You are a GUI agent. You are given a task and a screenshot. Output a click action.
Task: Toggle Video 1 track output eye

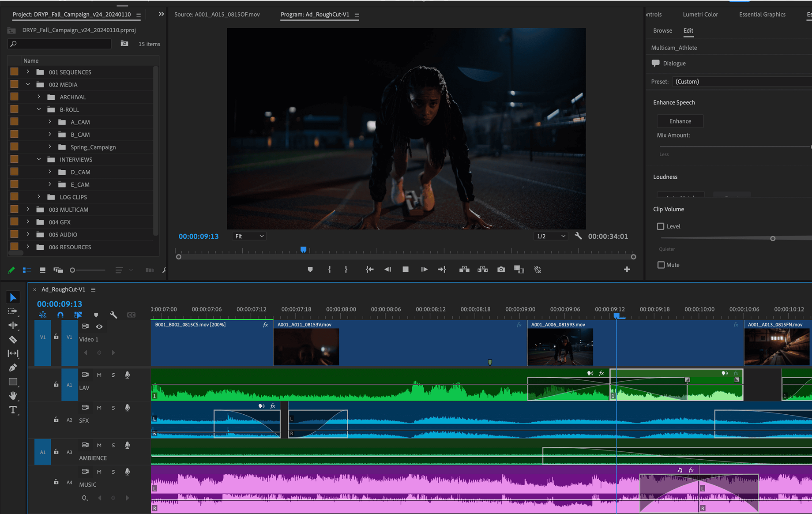[x=99, y=326]
